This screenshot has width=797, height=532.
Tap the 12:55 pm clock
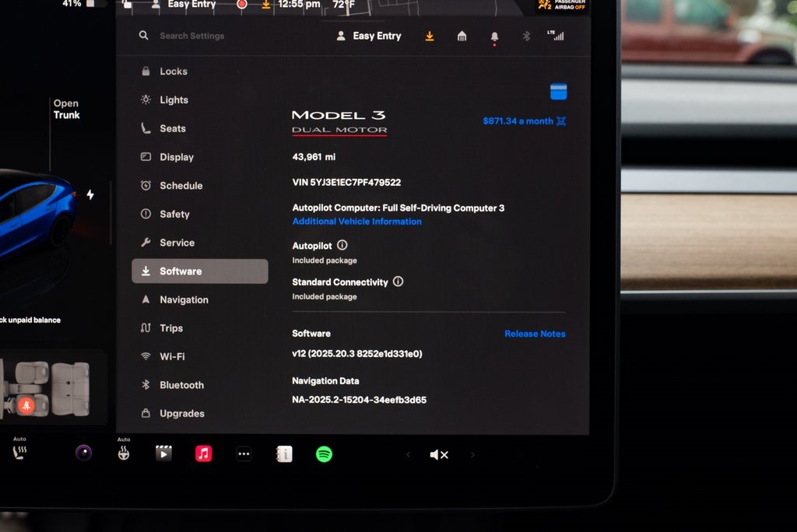pyautogui.click(x=300, y=5)
